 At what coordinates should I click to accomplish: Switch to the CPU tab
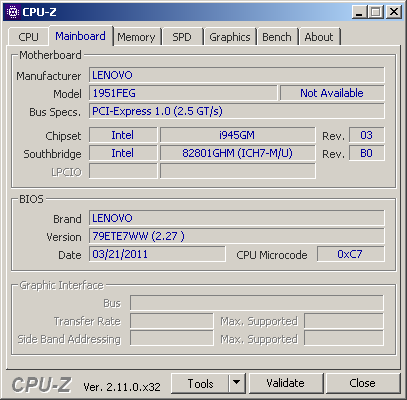point(28,37)
